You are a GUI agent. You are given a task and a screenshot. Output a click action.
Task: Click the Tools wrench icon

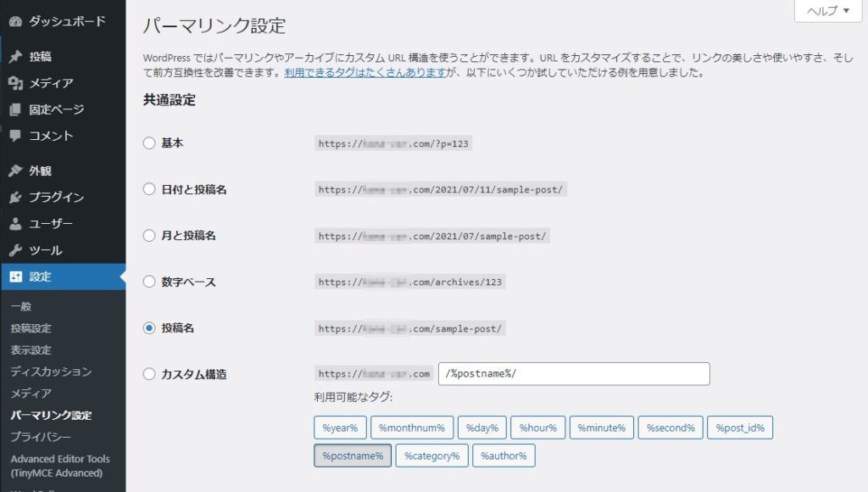[x=15, y=251]
